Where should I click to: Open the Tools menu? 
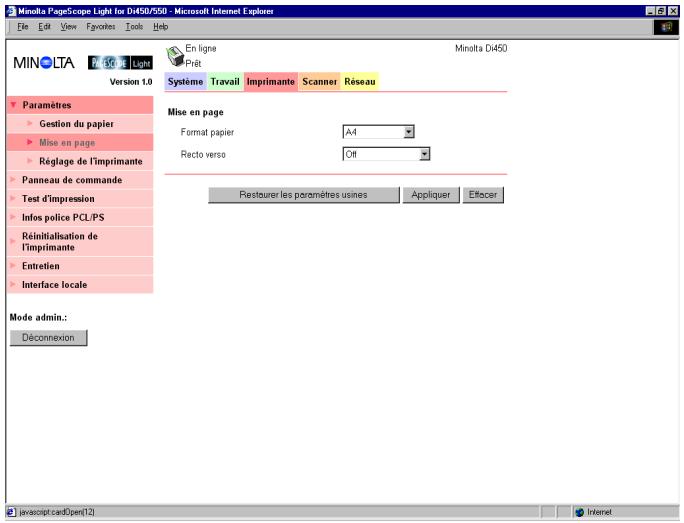(x=134, y=27)
